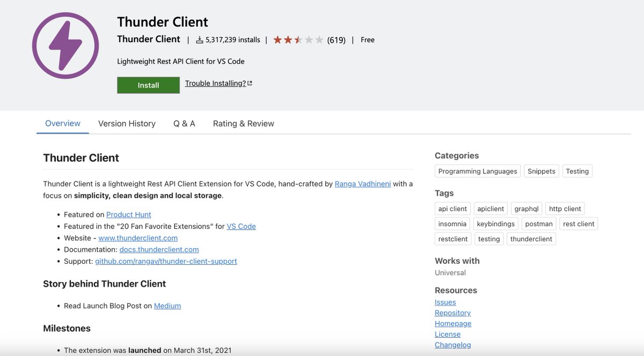Open the Version History tab
The width and height of the screenshot is (644, 356).
127,123
